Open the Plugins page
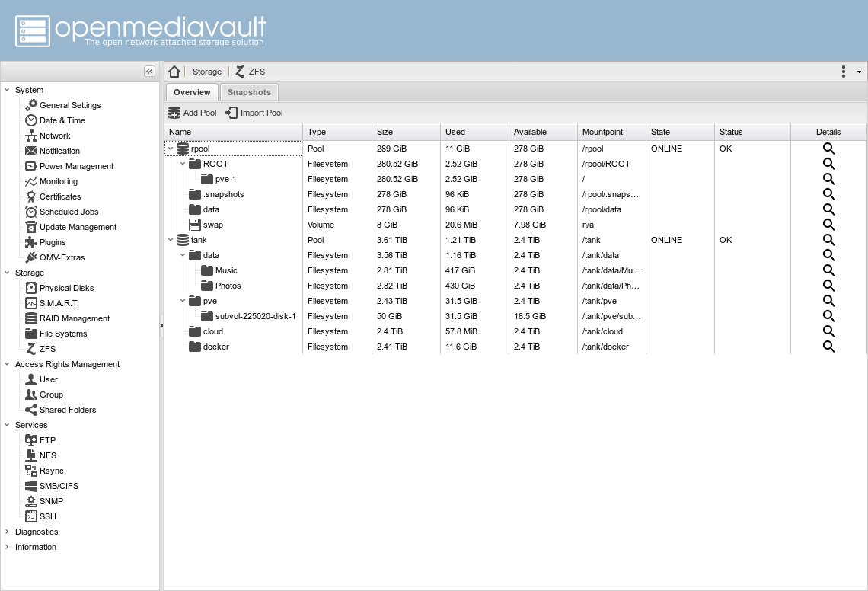The width and height of the screenshot is (868, 591). (x=53, y=242)
